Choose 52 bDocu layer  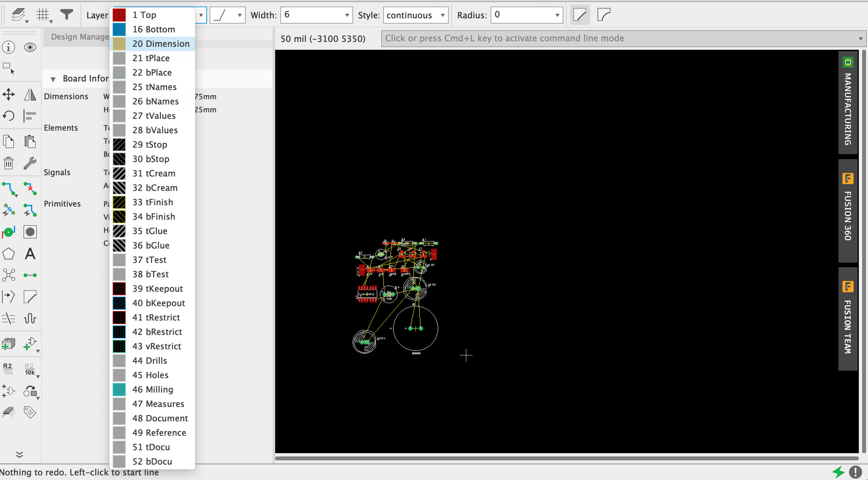(153, 461)
